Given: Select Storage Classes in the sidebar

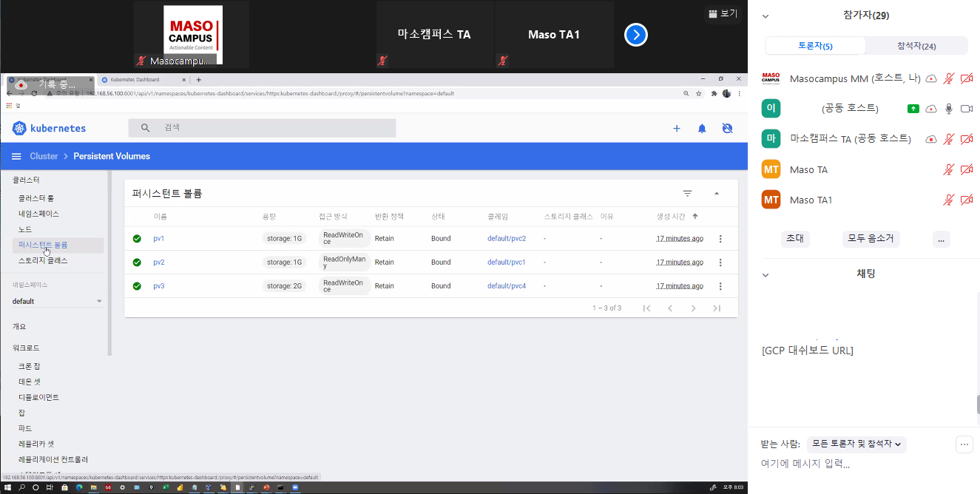Looking at the screenshot, I should (x=43, y=260).
